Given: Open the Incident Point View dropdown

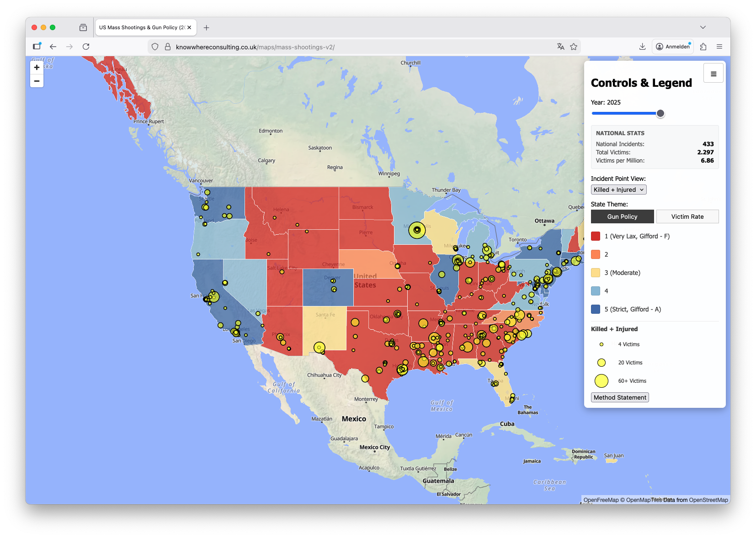Looking at the screenshot, I should point(618,190).
